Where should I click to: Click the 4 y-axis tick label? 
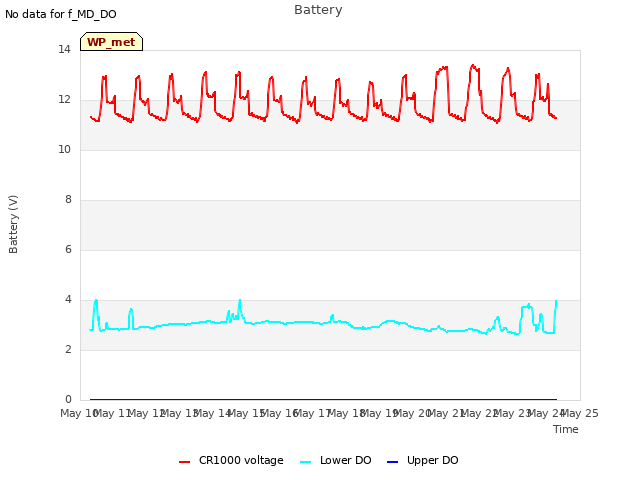coord(68,300)
